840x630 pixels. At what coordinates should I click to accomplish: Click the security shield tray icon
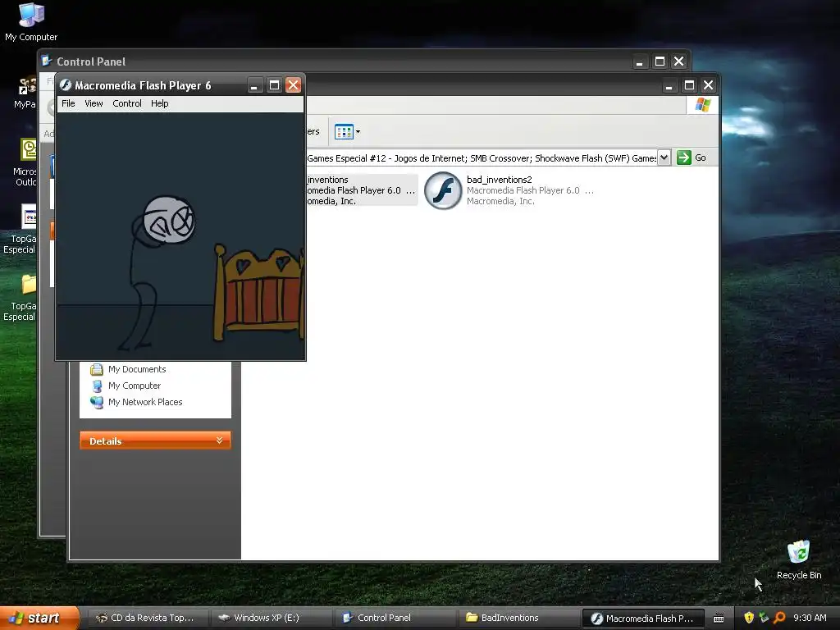pyautogui.click(x=749, y=618)
